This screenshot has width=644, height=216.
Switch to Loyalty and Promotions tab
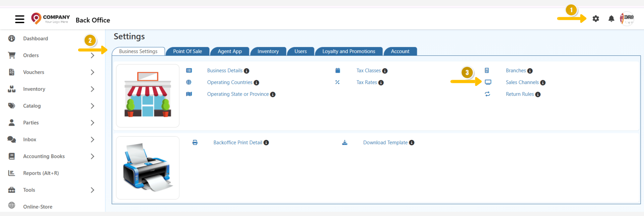349,51
